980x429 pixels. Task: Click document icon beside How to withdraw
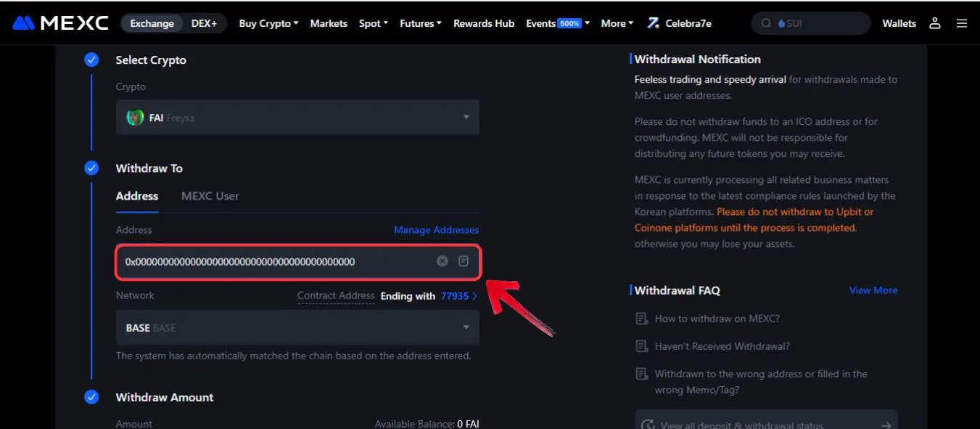tap(641, 319)
